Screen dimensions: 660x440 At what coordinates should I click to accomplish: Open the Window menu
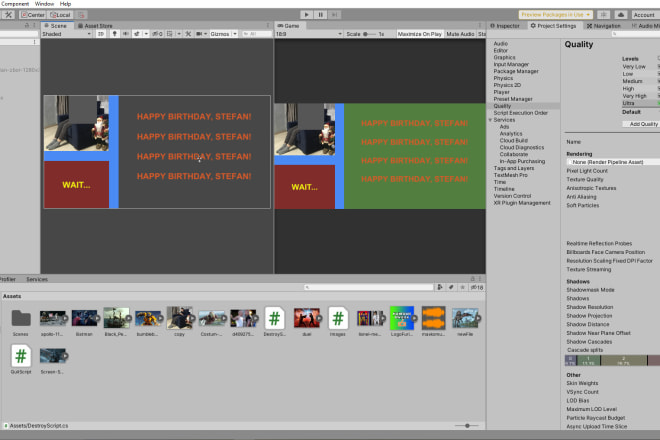coord(44,4)
